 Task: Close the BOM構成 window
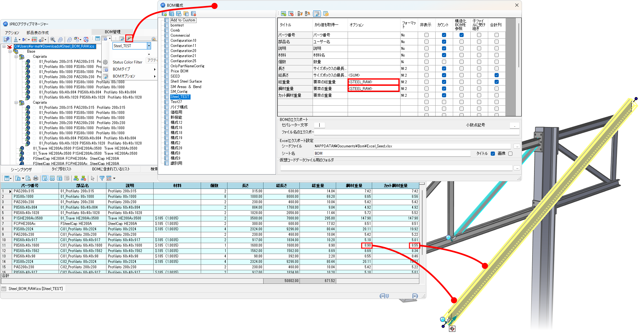coord(517,5)
